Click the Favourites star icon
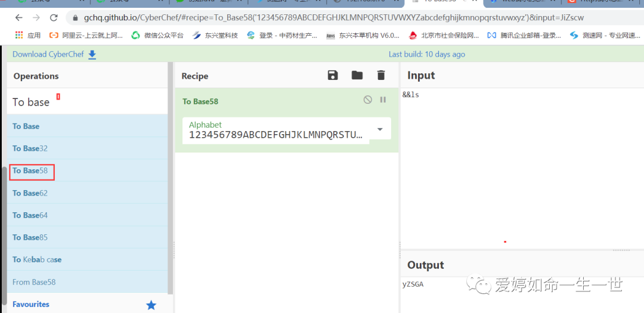644x313 pixels. coord(151,305)
